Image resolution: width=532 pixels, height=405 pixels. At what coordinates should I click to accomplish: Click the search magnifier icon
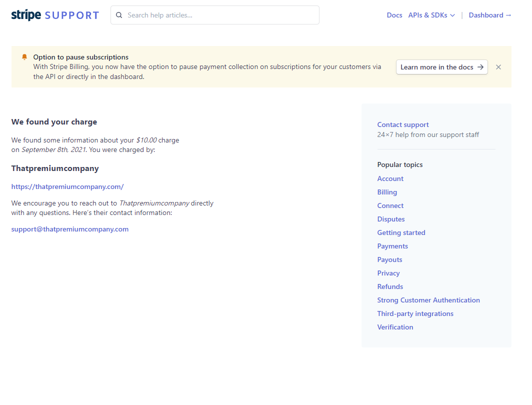(x=119, y=15)
